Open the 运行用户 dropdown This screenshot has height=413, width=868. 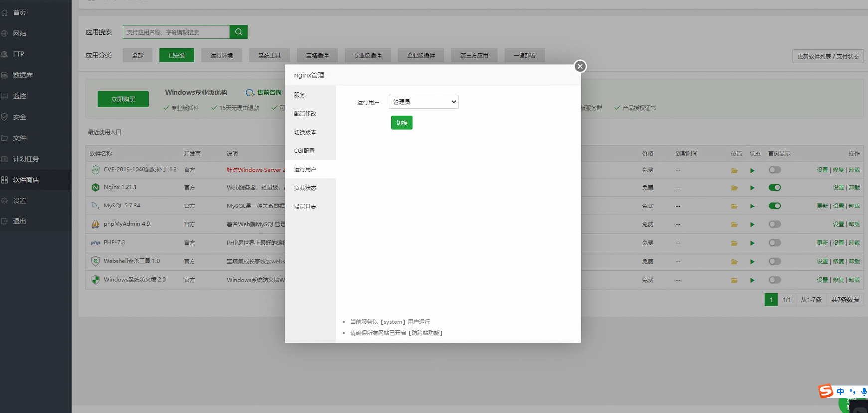point(423,102)
